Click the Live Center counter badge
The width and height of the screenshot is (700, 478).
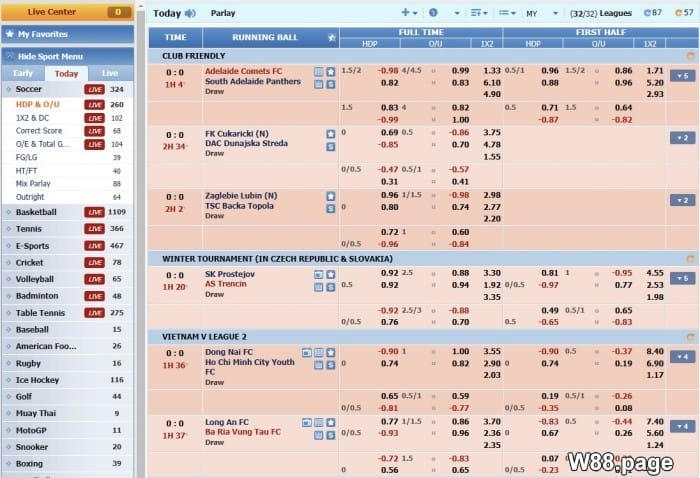118,12
